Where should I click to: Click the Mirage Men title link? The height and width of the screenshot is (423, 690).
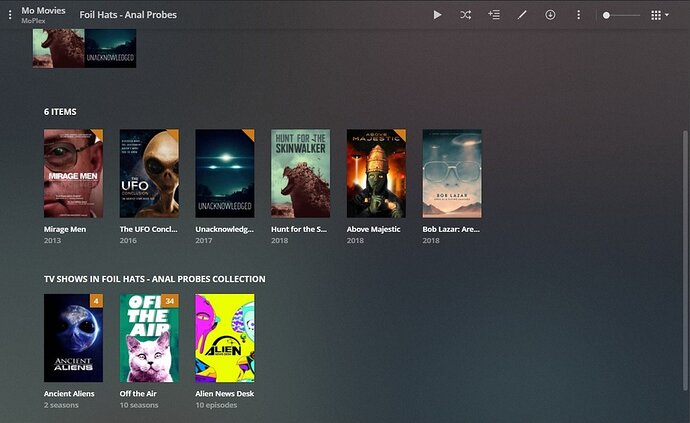tap(65, 229)
